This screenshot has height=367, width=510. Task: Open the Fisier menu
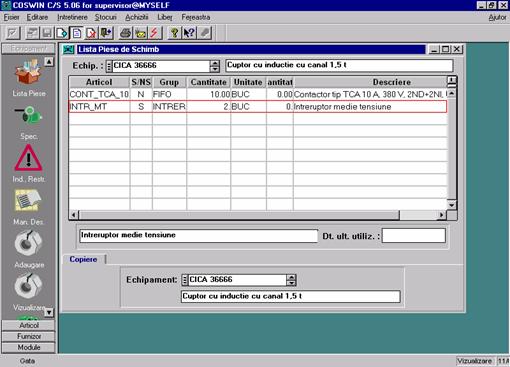12,17
